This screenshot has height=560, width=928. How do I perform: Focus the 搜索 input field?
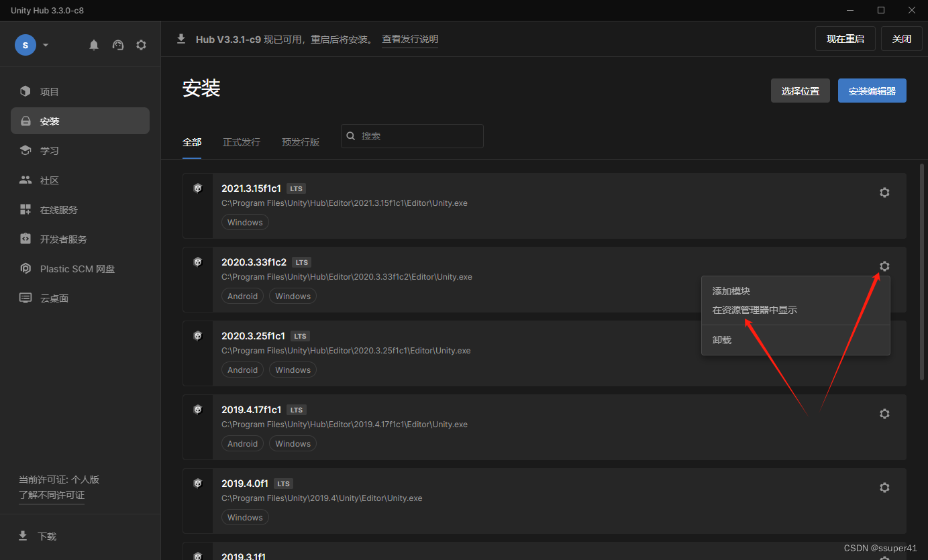coord(412,136)
